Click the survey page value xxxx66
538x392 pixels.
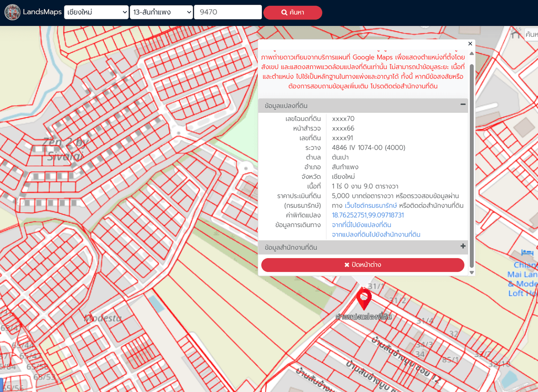(343, 129)
